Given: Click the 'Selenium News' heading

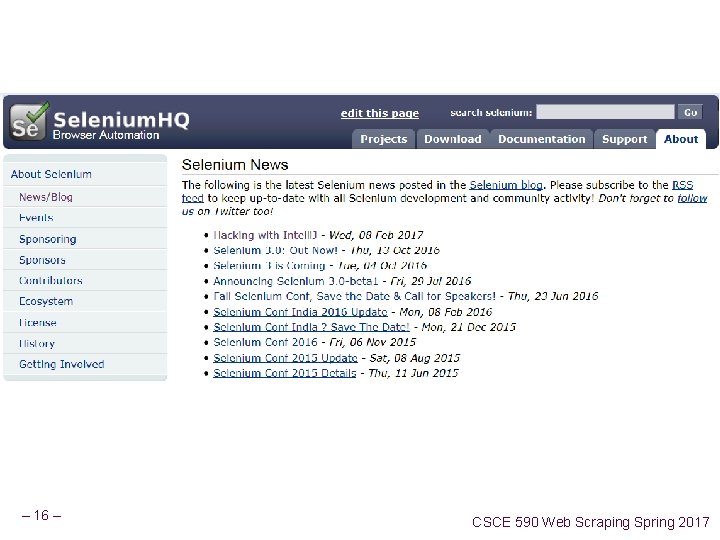Looking at the screenshot, I should tap(235, 165).
